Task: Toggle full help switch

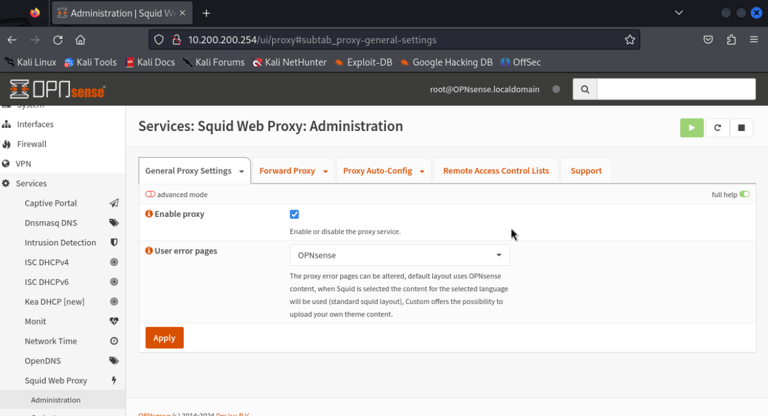Action: point(745,194)
